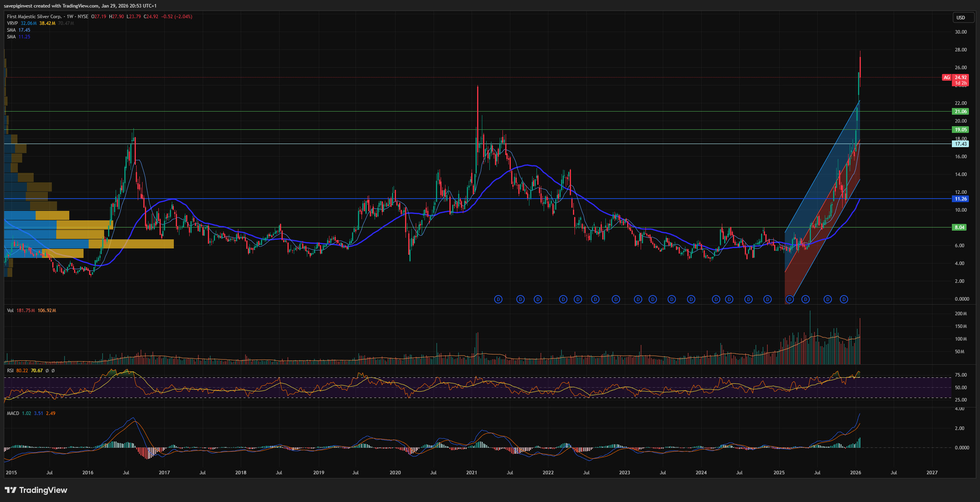Click the first dividend marker icon
Viewport: 980px width, 502px height.
tap(498, 299)
